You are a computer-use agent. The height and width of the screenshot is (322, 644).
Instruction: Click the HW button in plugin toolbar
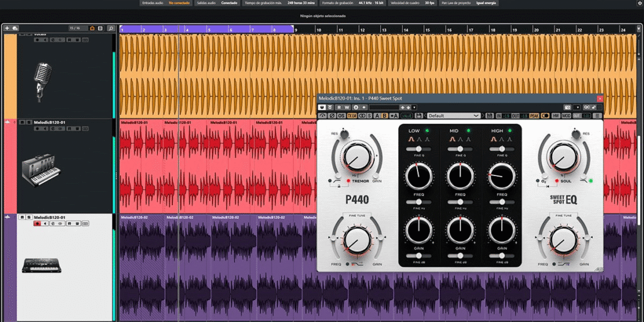[x=555, y=116]
